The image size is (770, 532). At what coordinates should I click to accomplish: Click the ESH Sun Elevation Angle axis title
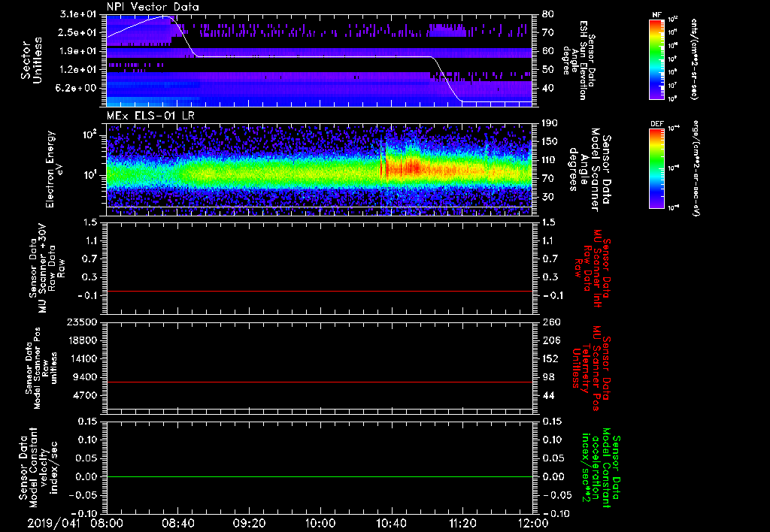(x=578, y=60)
